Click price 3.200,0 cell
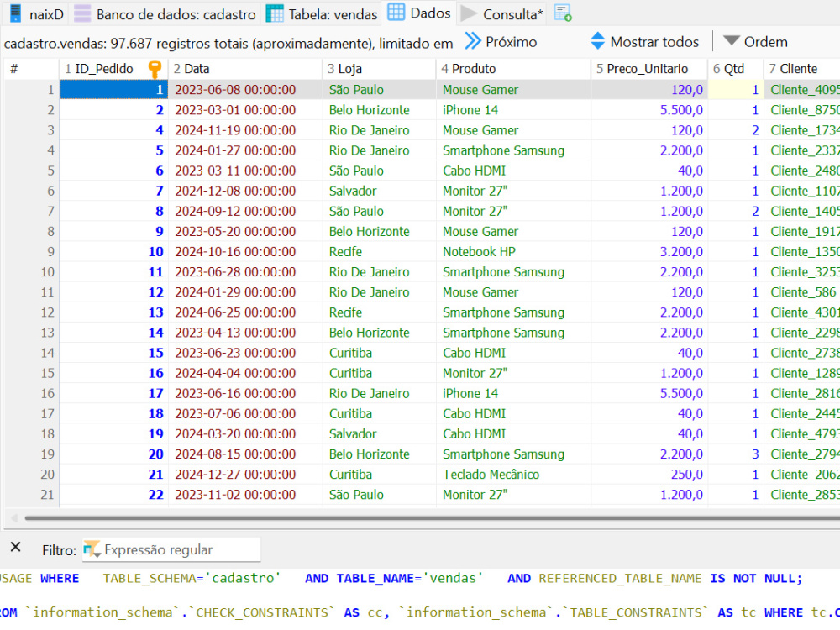 coord(649,252)
